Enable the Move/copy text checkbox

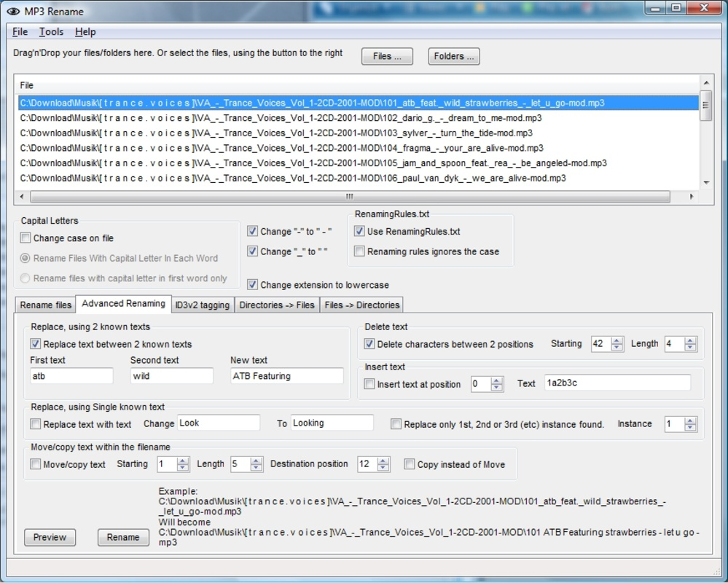click(x=35, y=464)
